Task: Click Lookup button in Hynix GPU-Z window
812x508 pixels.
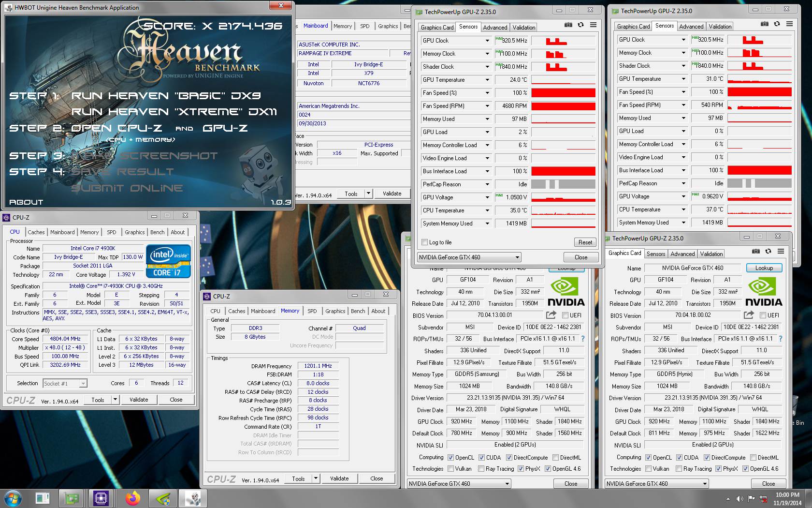Action: pos(764,268)
